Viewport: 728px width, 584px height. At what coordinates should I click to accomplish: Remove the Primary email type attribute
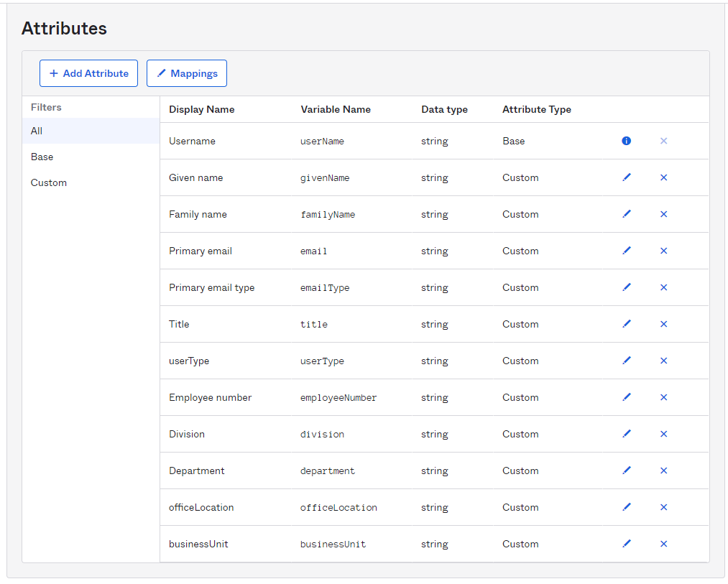coord(663,287)
